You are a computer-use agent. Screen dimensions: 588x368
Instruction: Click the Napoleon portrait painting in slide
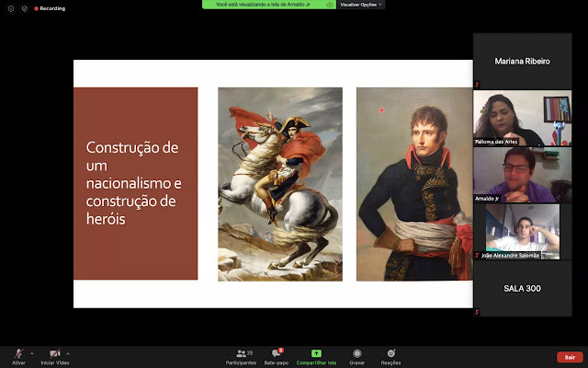click(414, 184)
